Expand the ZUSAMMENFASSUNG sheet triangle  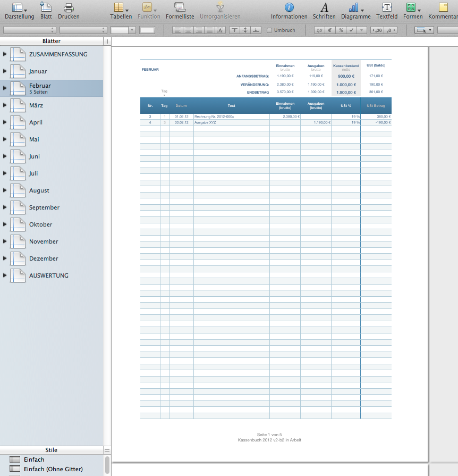click(x=5, y=54)
